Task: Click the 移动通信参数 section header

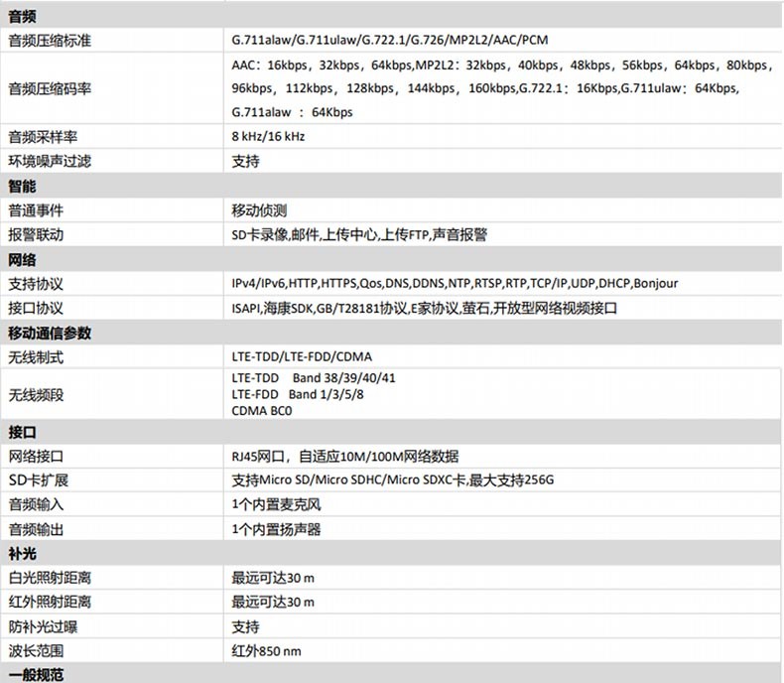Action: 50,333
